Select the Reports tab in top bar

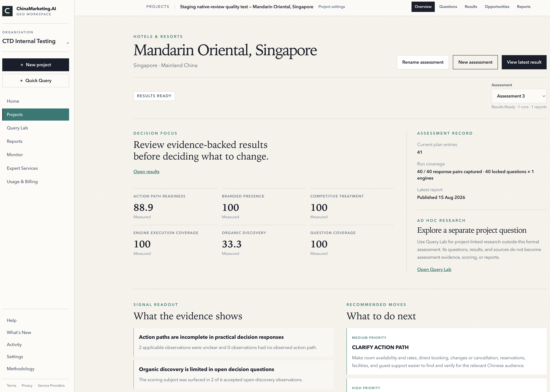pyautogui.click(x=524, y=7)
